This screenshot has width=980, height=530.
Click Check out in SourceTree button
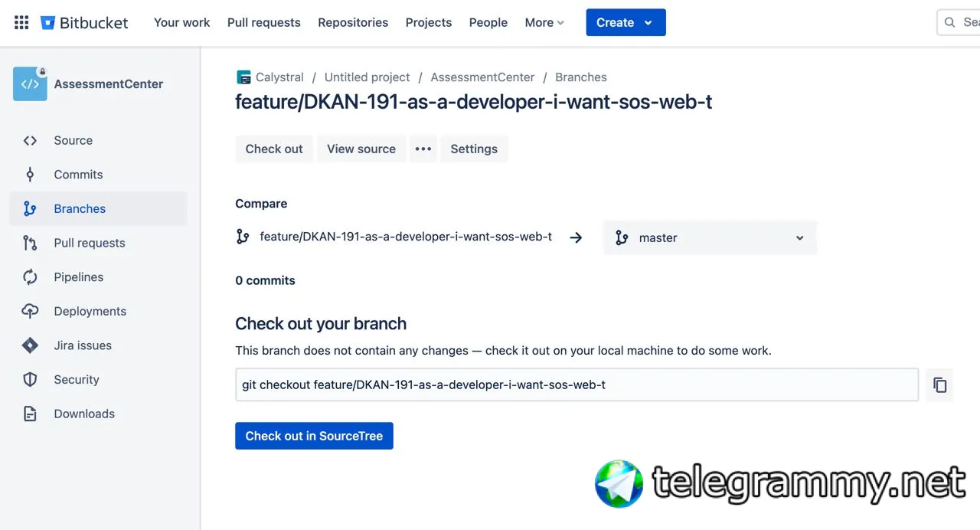pyautogui.click(x=314, y=436)
